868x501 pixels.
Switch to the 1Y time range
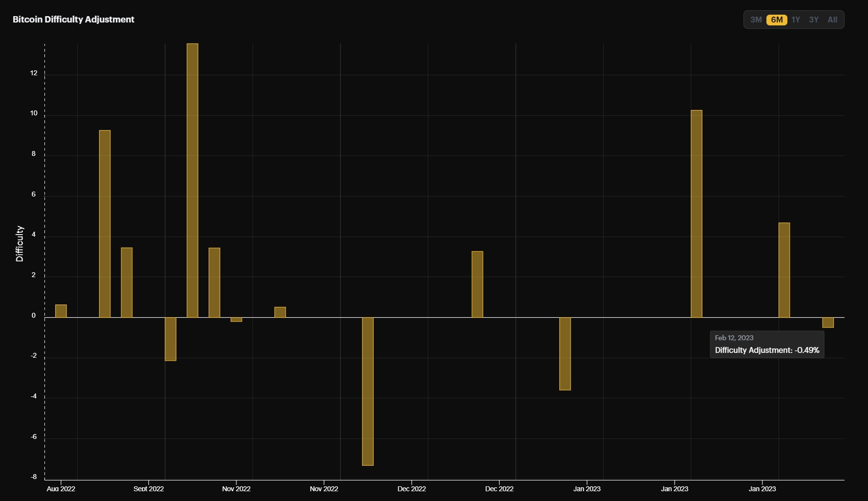click(x=796, y=20)
